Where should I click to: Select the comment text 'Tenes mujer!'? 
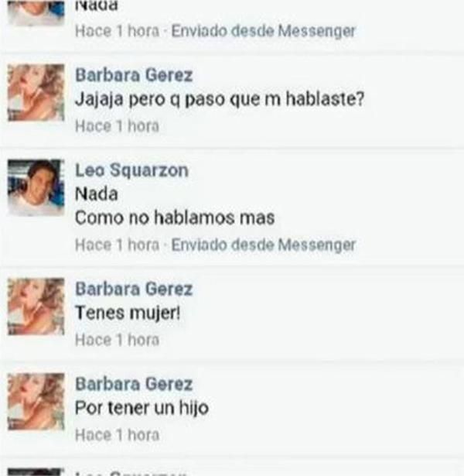(128, 313)
